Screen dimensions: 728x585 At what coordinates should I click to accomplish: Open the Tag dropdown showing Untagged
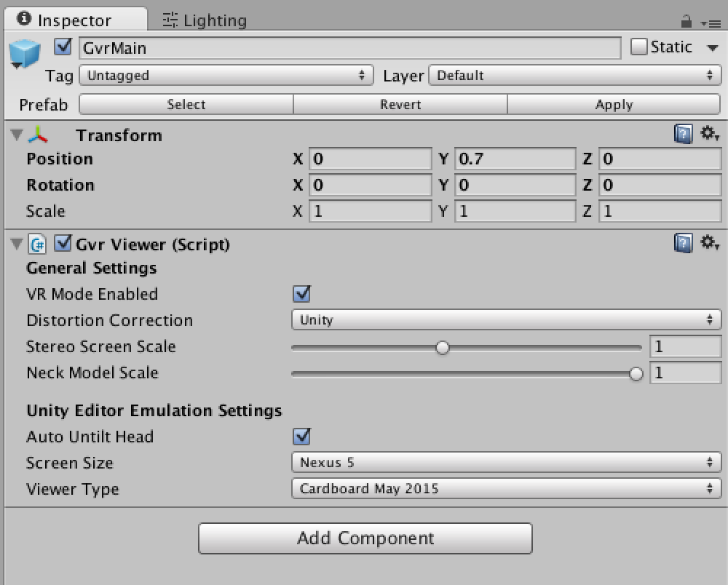(x=226, y=76)
